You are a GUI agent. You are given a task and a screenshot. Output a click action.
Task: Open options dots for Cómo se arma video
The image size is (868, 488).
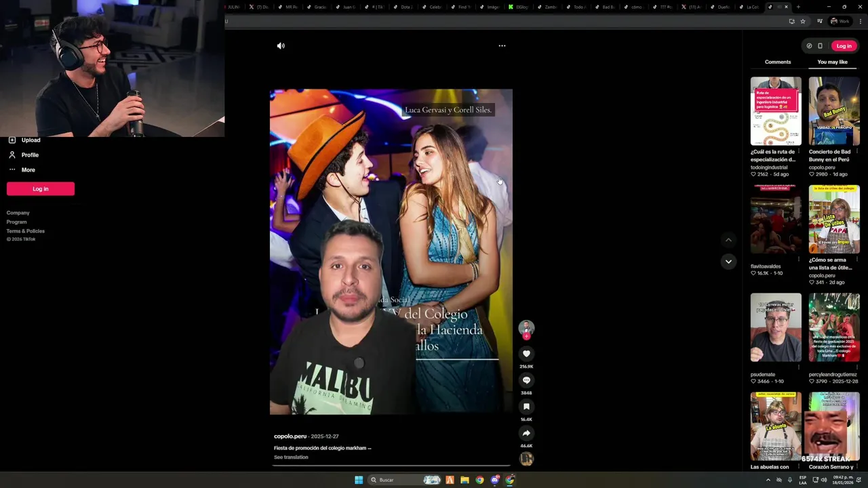click(856, 259)
